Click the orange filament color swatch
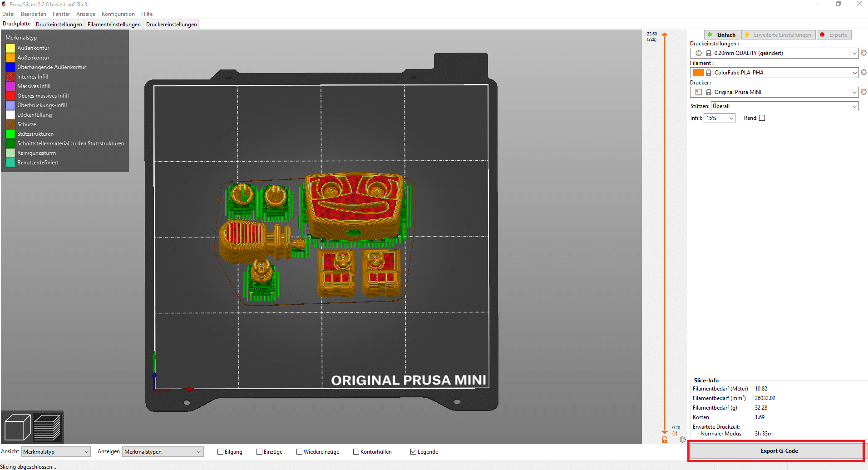 699,73
